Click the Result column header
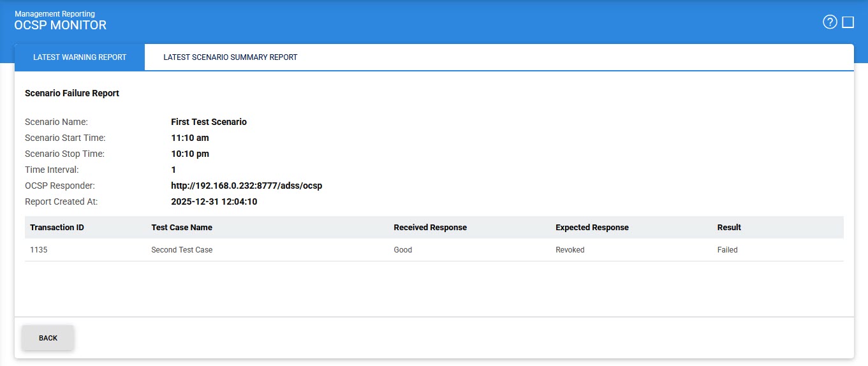The image size is (868, 366). point(729,228)
